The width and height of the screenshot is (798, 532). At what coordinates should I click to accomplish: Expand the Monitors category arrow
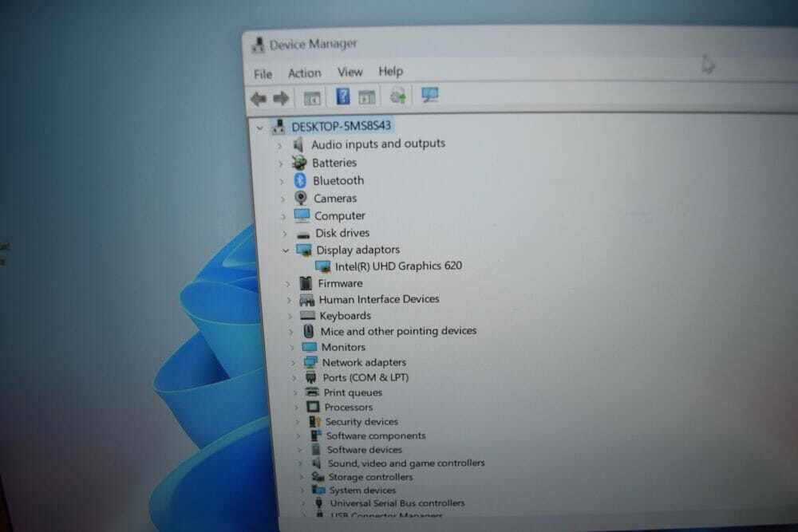pos(292,348)
